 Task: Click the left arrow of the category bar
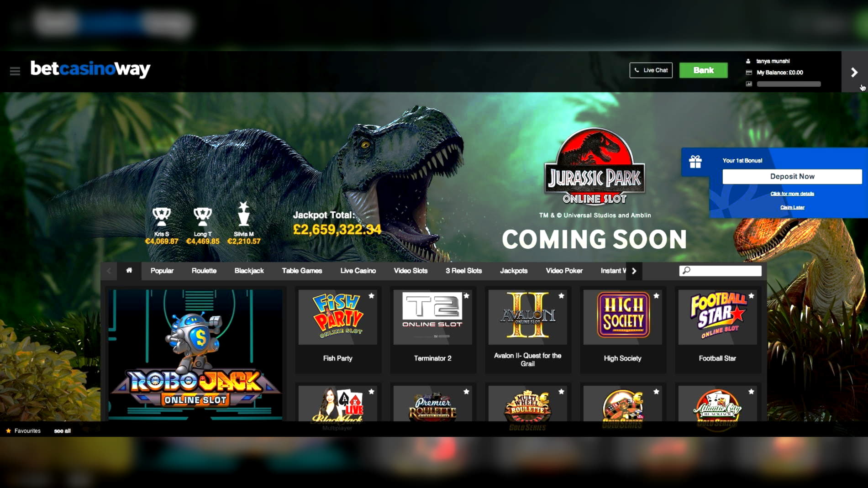coord(109,271)
